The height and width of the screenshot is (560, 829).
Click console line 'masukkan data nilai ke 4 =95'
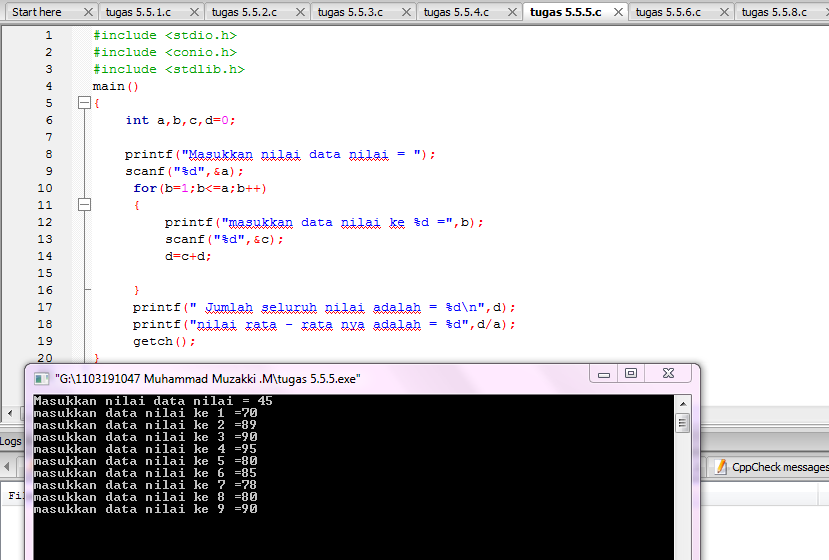coord(145,449)
